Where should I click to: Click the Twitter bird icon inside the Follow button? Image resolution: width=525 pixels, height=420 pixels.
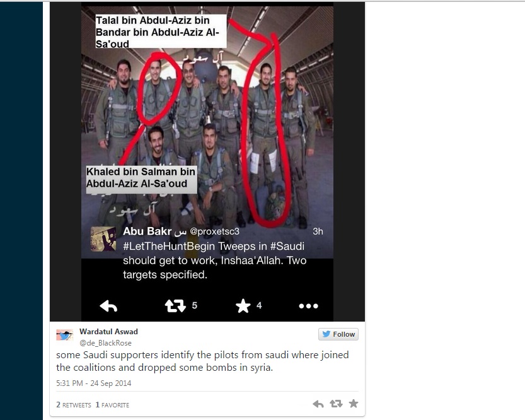[x=326, y=334]
